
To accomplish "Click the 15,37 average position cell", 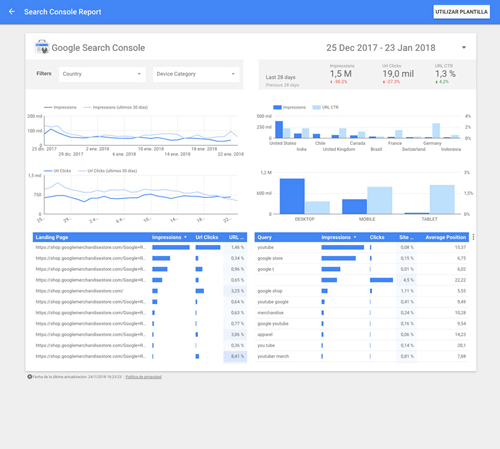I will 460,247.
